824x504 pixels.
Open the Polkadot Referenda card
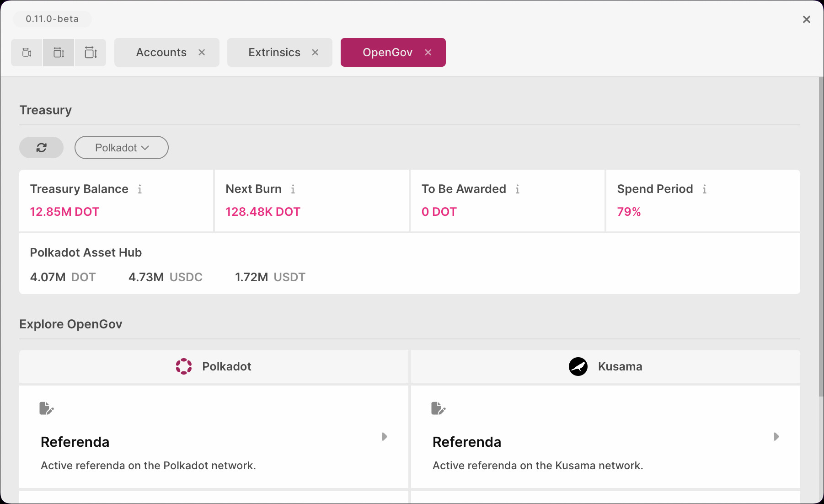pos(214,437)
